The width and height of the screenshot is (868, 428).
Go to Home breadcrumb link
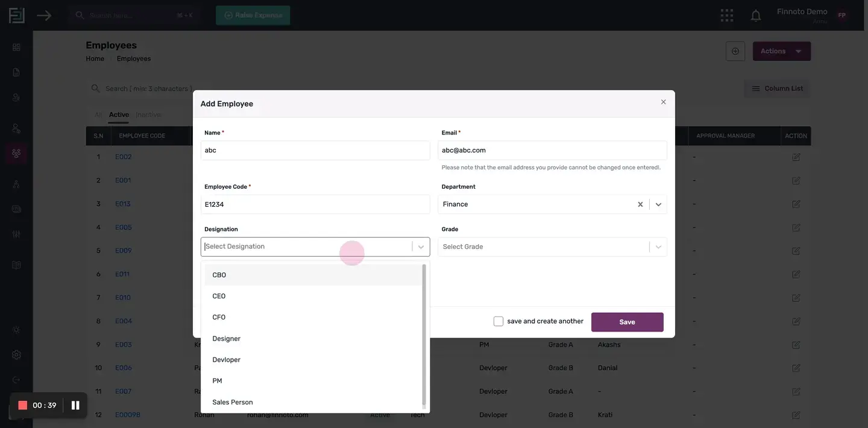pyautogui.click(x=95, y=58)
